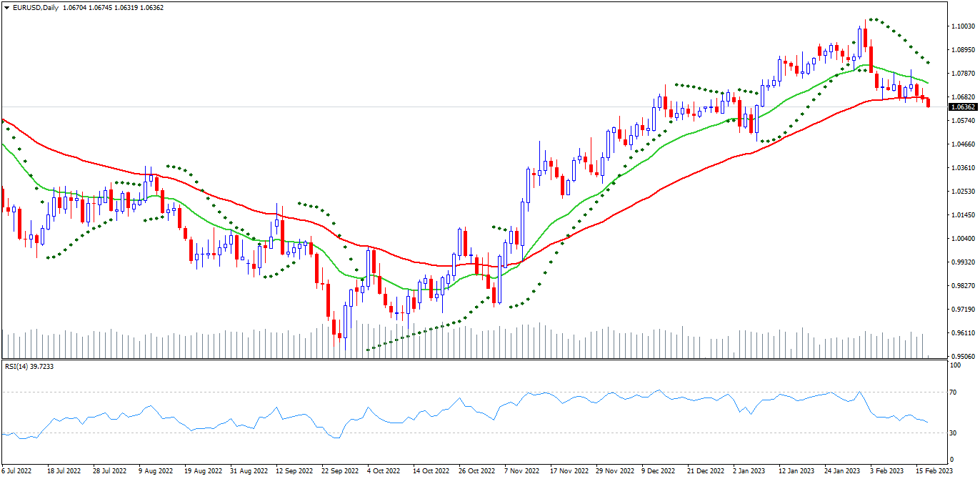This screenshot has width=980, height=479.
Task: Click the 9 Aug 2022 date label
Action: click(155, 472)
